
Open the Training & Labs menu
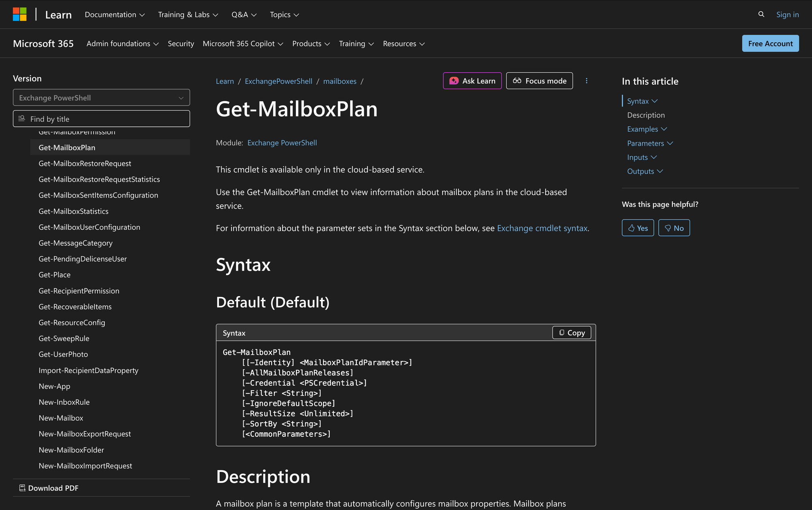pyautogui.click(x=188, y=14)
